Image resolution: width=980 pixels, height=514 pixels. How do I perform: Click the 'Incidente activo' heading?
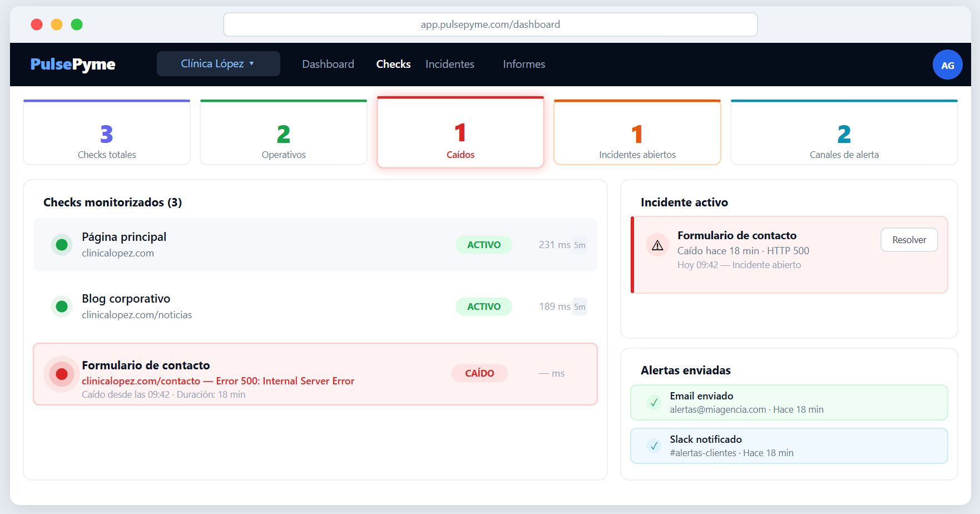click(684, 202)
